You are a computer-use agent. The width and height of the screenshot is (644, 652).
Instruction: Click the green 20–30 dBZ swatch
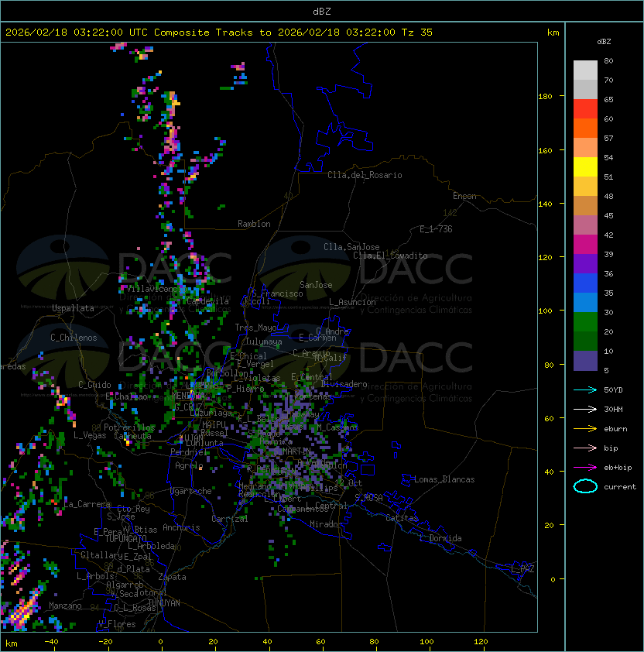[585, 322]
